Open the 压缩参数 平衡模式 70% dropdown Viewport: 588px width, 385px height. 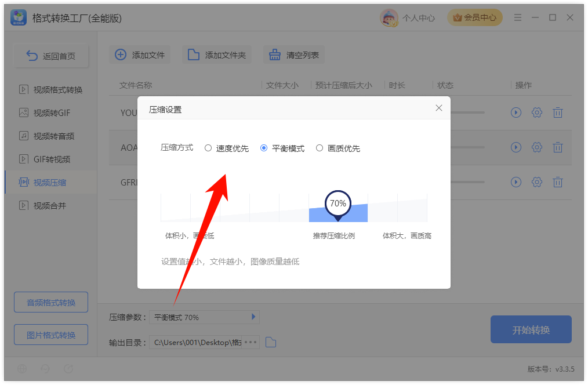(204, 318)
